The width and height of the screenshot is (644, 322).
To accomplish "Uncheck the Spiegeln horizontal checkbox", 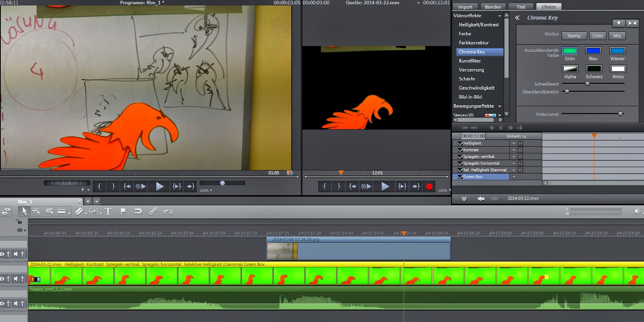I will point(460,163).
